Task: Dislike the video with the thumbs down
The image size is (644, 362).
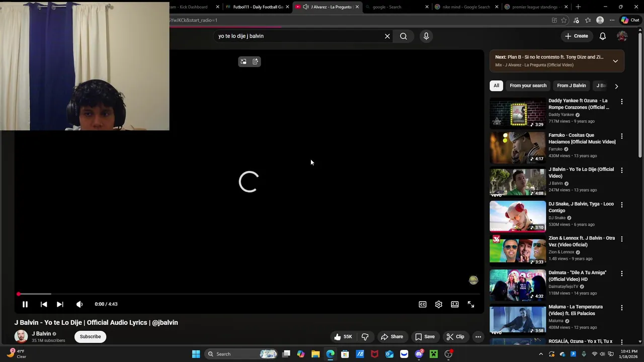Action: 365,337
